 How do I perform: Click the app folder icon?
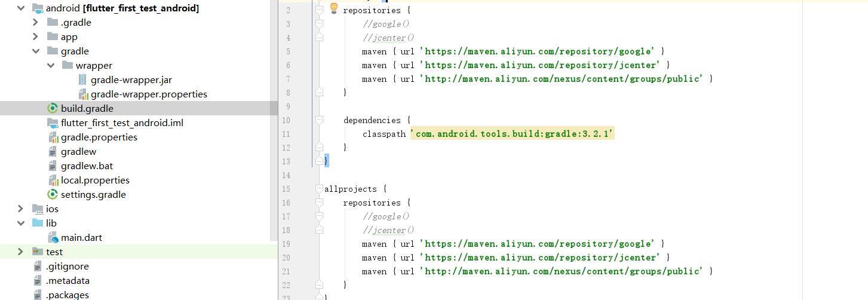click(53, 37)
